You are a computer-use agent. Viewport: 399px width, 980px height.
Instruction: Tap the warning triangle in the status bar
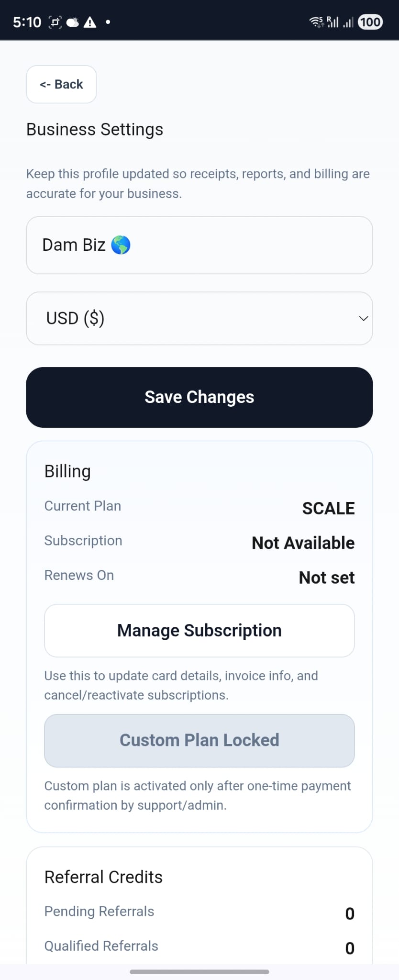(90, 21)
